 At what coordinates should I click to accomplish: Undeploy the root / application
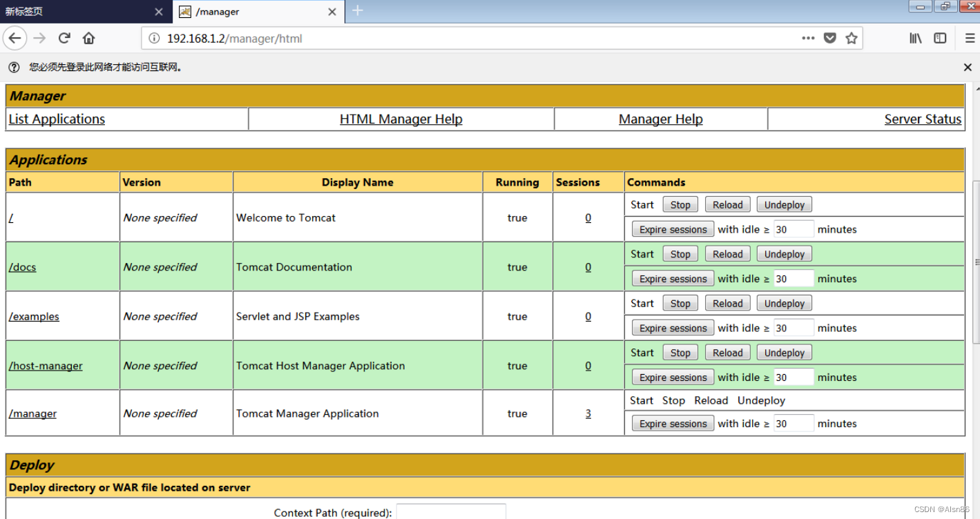click(x=785, y=205)
